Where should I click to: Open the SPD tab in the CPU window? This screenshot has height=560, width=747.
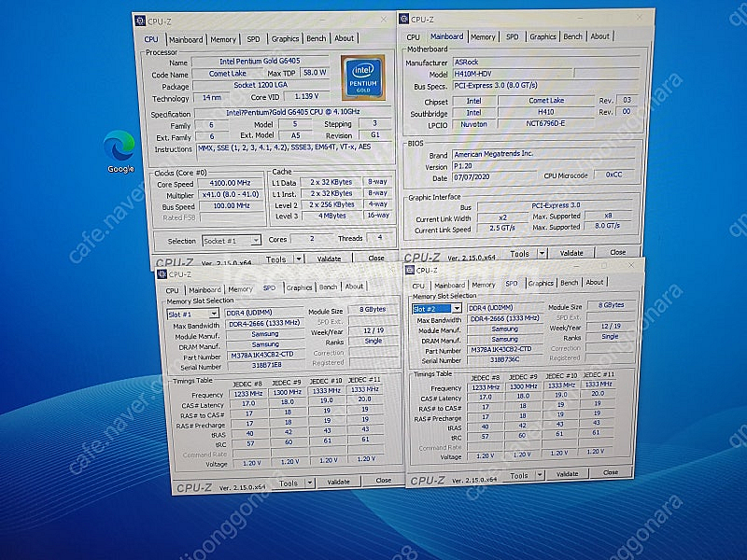point(253,39)
